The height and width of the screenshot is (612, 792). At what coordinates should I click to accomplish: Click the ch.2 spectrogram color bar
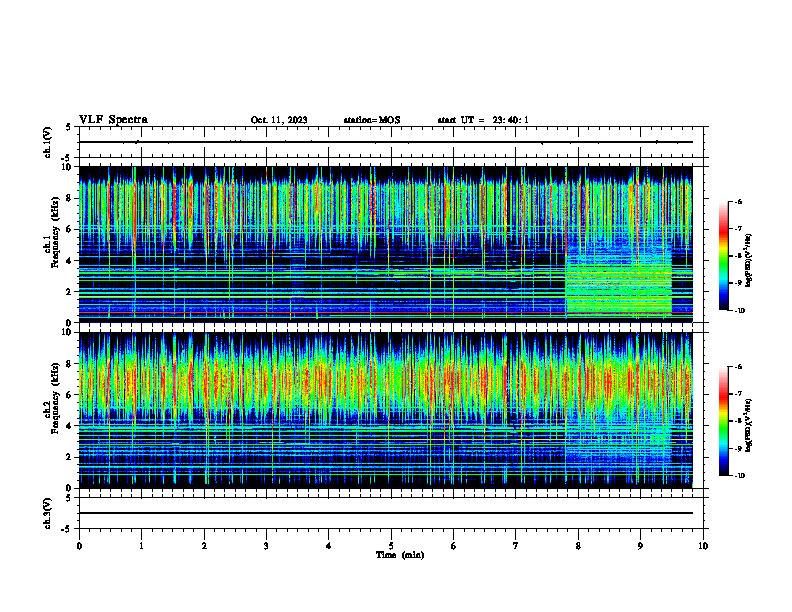pos(723,421)
